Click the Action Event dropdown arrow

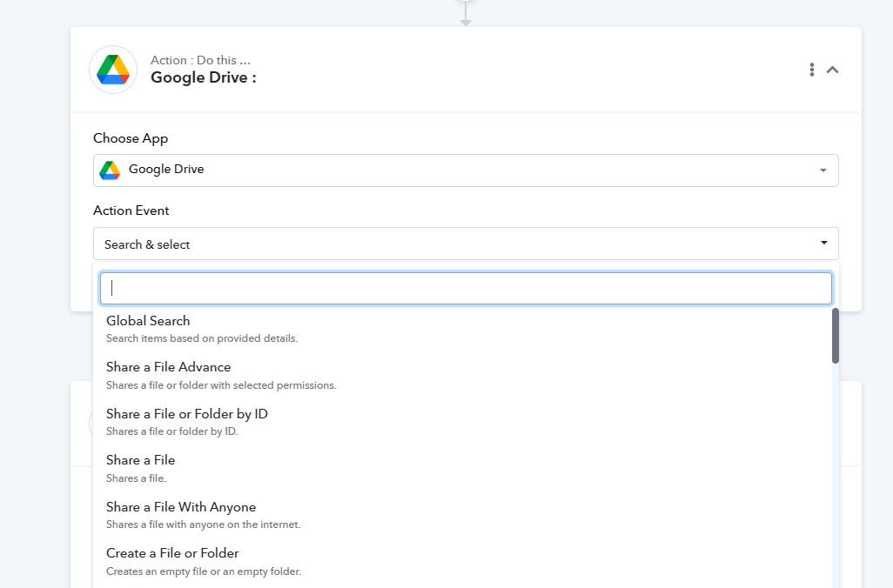[823, 244]
